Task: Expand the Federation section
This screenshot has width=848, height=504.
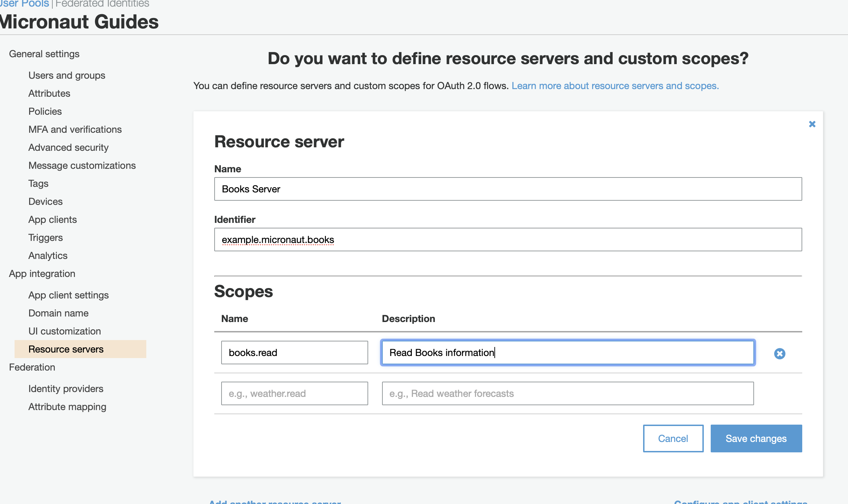Action: 32,367
